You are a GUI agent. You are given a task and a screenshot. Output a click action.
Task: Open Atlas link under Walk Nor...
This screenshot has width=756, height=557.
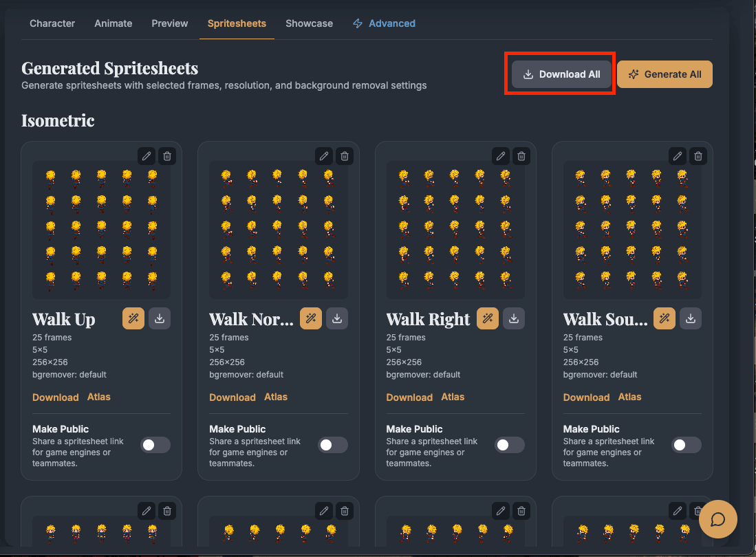[276, 397]
